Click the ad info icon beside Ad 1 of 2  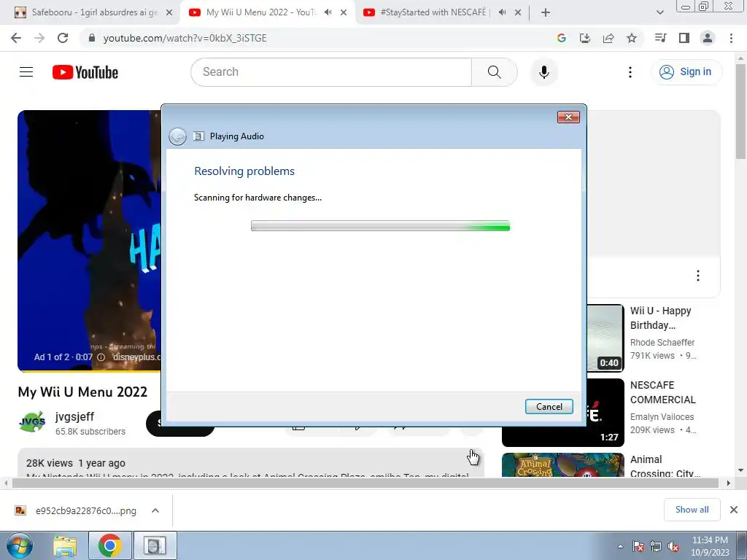101,357
